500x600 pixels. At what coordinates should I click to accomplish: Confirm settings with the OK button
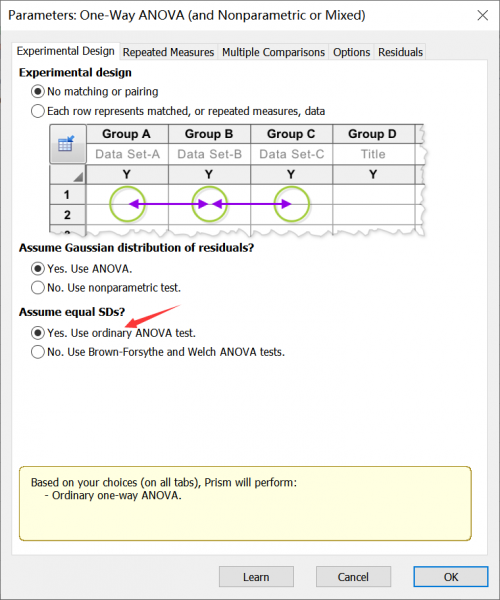tap(451, 577)
